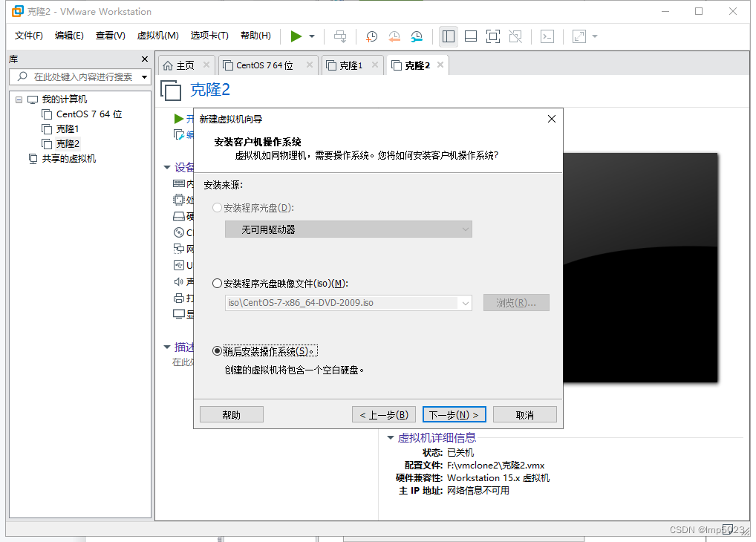Collapse the 我的计算机 tree node
The width and height of the screenshot is (756, 542).
tap(19, 99)
